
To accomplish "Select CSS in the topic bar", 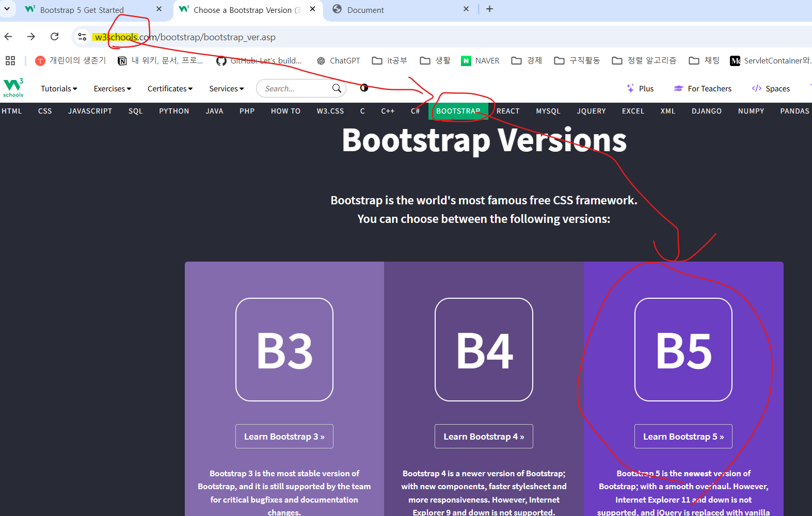I will pos(45,111).
